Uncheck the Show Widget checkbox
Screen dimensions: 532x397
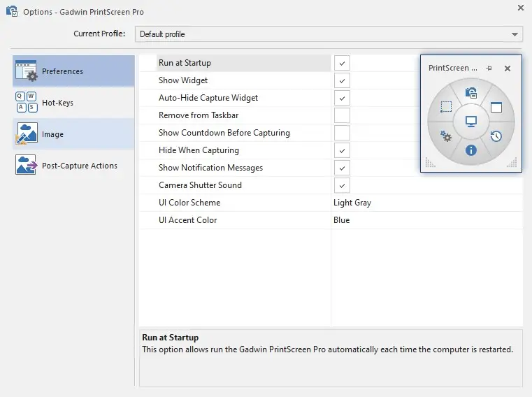pyautogui.click(x=342, y=81)
